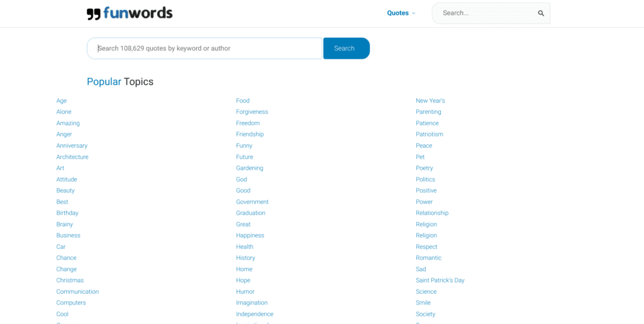This screenshot has height=324, width=644.
Task: Click the blue Search button
Action: (347, 48)
